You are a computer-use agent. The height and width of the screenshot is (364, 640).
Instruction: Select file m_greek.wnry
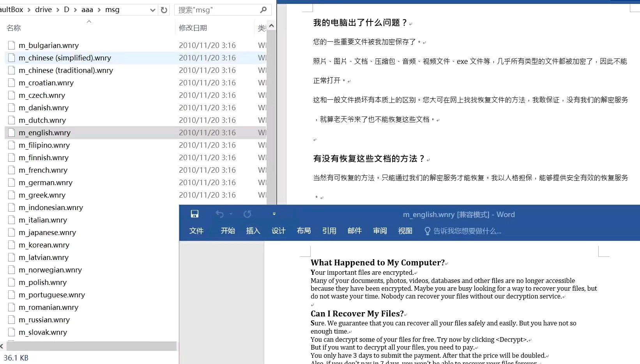[42, 195]
